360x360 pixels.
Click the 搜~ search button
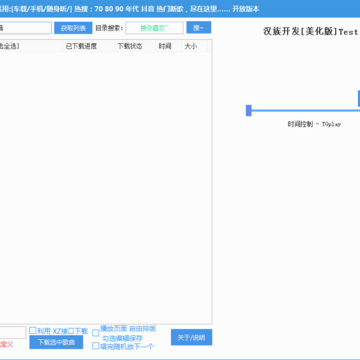point(198,28)
